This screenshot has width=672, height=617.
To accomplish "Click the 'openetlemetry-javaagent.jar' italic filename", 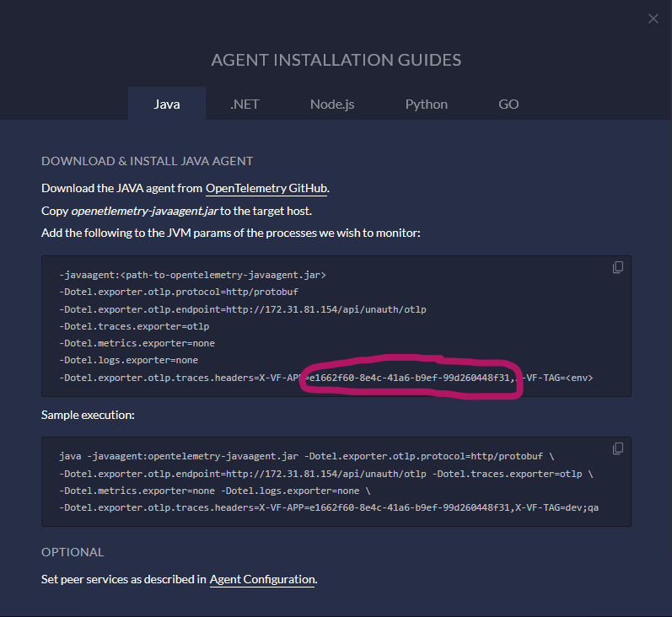I will coord(145,211).
